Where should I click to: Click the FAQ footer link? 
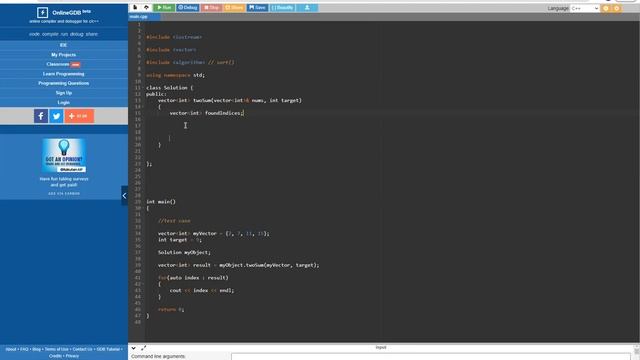(24, 349)
